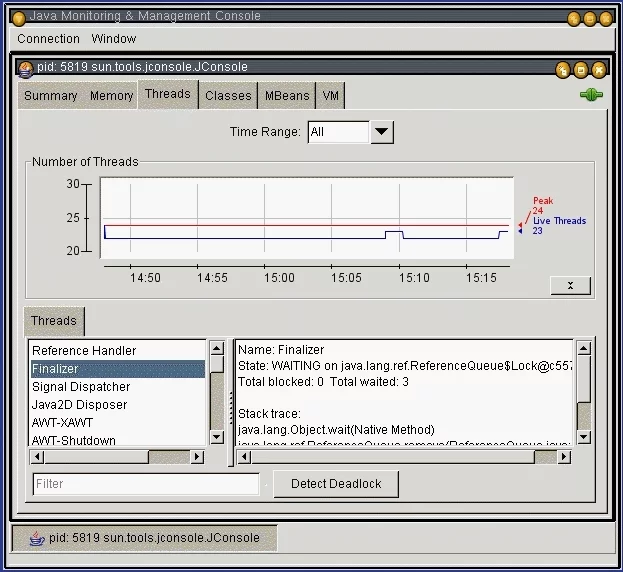Select Java2D Disposer thread in list
This screenshot has height=572, width=623.
point(118,405)
